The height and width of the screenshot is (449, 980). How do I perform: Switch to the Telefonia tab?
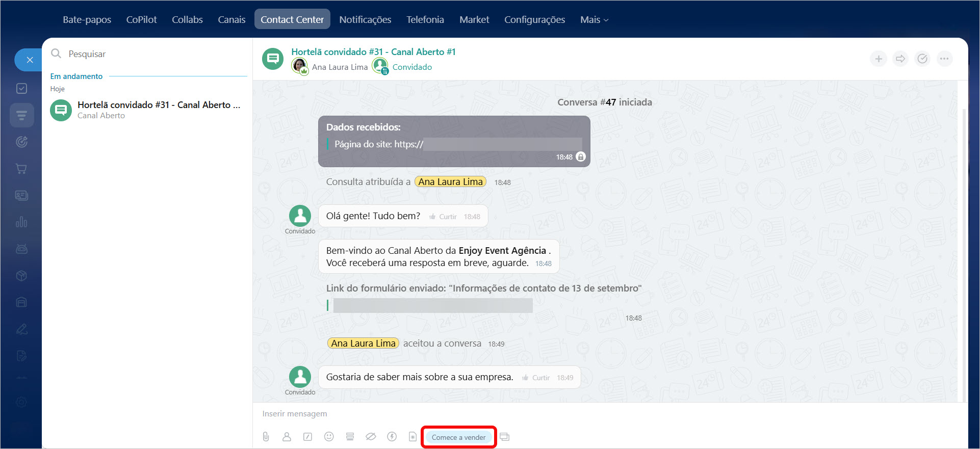(425, 20)
